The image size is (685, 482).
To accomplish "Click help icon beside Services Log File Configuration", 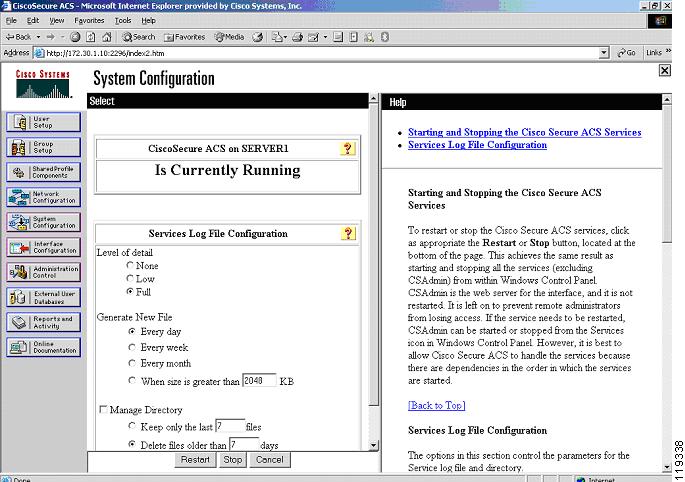I will (348, 233).
